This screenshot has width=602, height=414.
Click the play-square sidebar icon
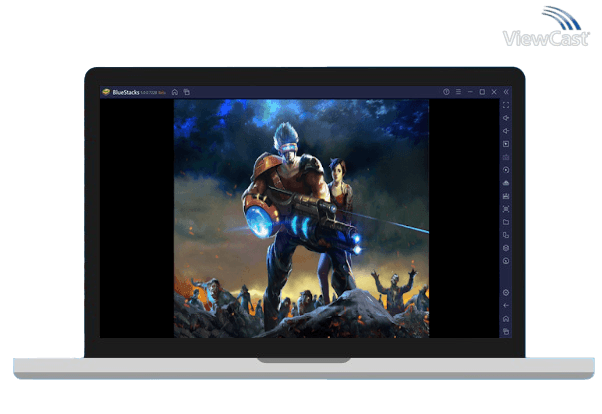click(506, 144)
